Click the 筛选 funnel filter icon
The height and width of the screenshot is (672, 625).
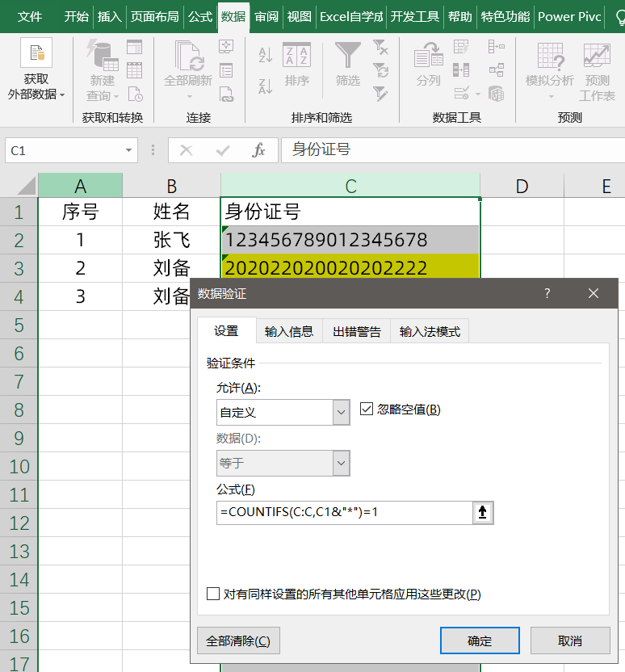pos(348,56)
